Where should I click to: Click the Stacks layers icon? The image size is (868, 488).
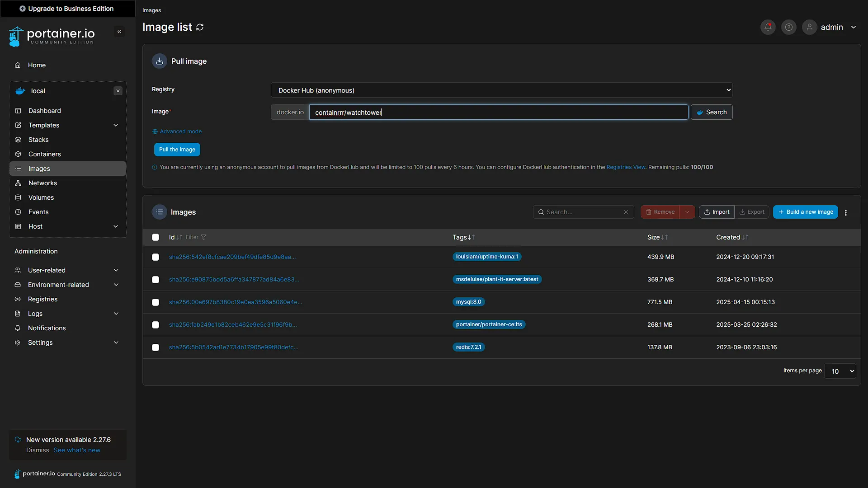click(x=18, y=140)
